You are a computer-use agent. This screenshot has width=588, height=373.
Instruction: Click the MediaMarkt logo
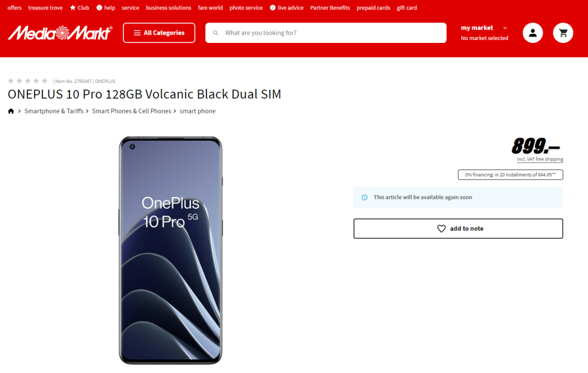point(60,33)
